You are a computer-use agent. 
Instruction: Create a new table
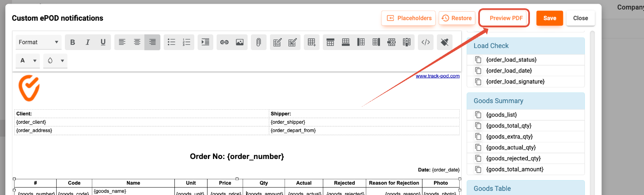[x=312, y=42]
